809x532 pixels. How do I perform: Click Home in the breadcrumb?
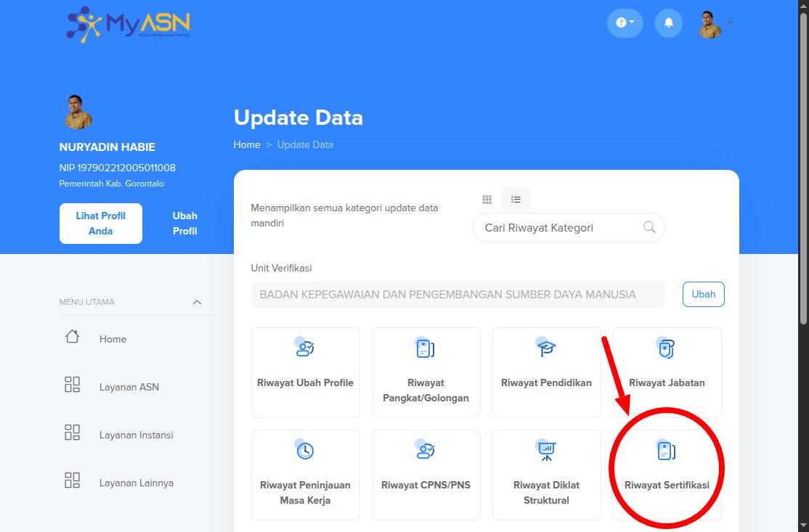pos(246,144)
